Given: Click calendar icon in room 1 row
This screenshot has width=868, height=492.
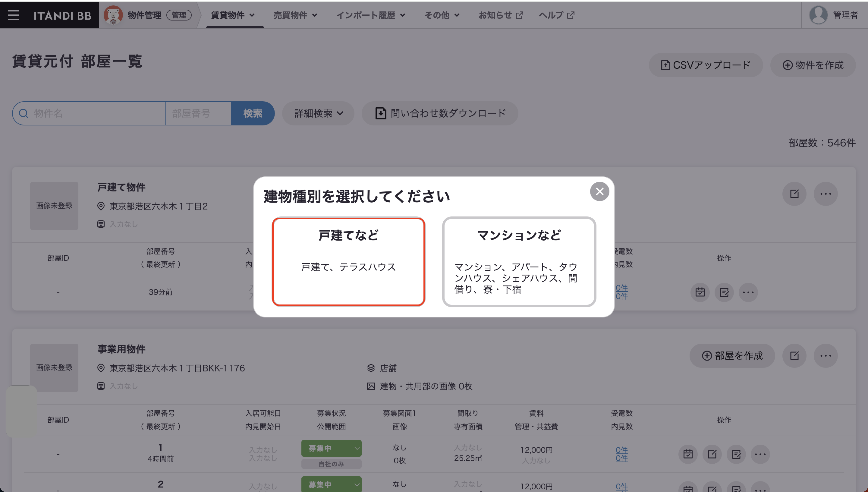Looking at the screenshot, I should tap(688, 454).
